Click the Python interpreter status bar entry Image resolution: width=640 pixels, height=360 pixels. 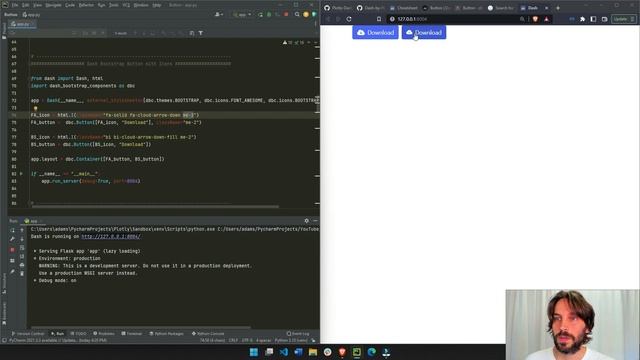[x=291, y=340]
